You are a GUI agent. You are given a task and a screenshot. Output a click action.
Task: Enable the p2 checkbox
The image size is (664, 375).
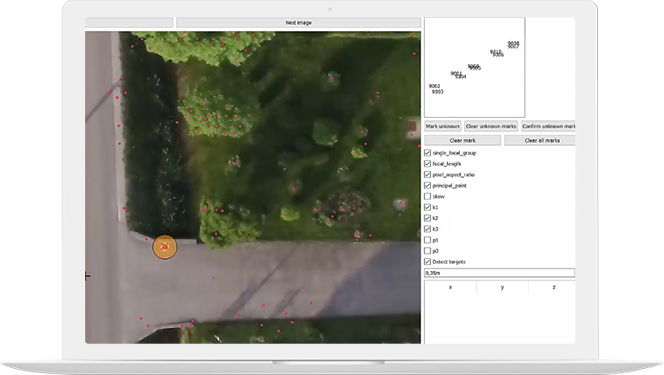point(427,251)
